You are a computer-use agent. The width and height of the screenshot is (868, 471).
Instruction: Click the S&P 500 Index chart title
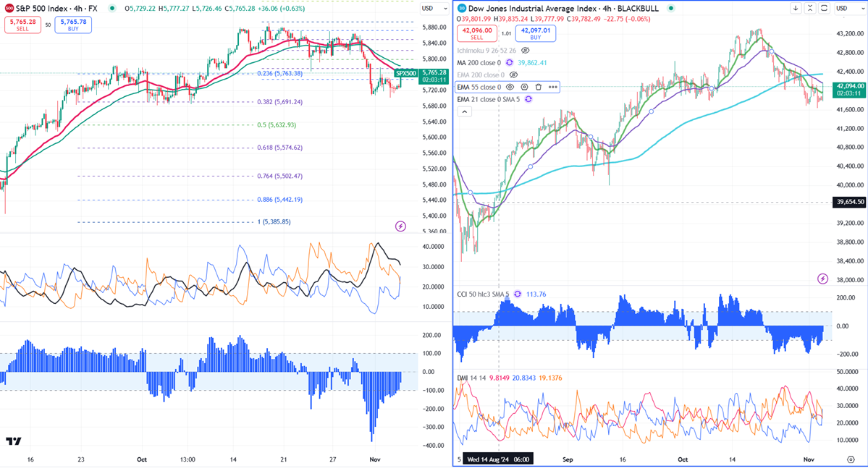[56, 8]
